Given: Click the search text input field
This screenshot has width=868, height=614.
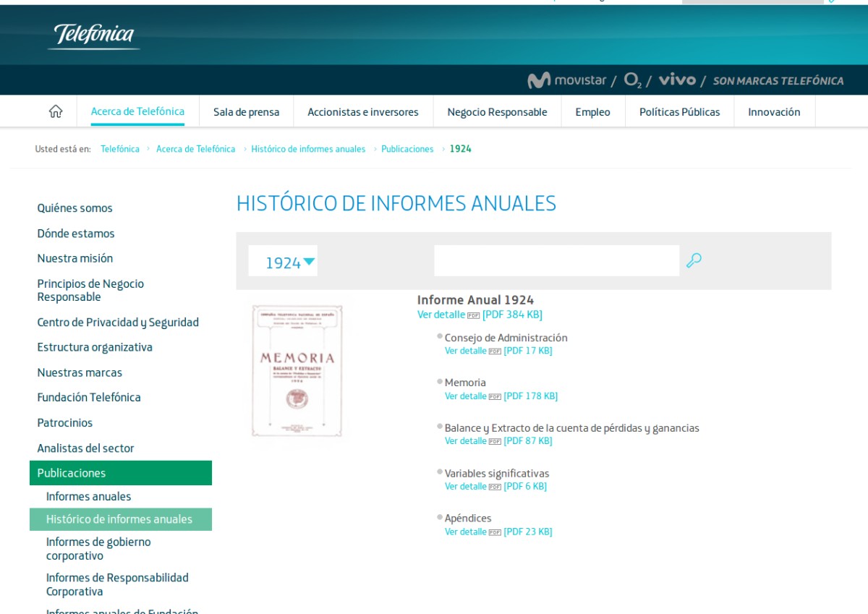Looking at the screenshot, I should tap(556, 260).
